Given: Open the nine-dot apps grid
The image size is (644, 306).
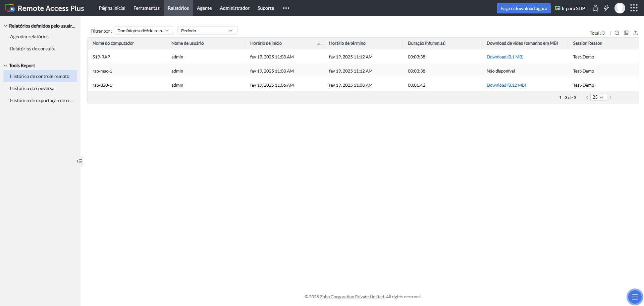Looking at the screenshot, I should pos(634,8).
